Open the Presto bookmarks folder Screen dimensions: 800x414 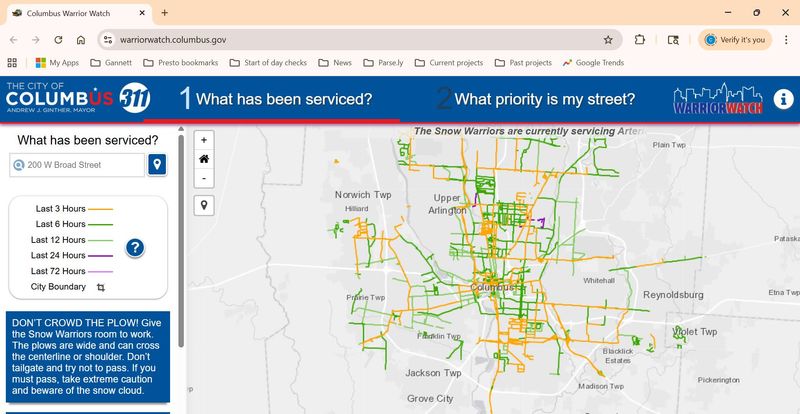click(x=181, y=63)
